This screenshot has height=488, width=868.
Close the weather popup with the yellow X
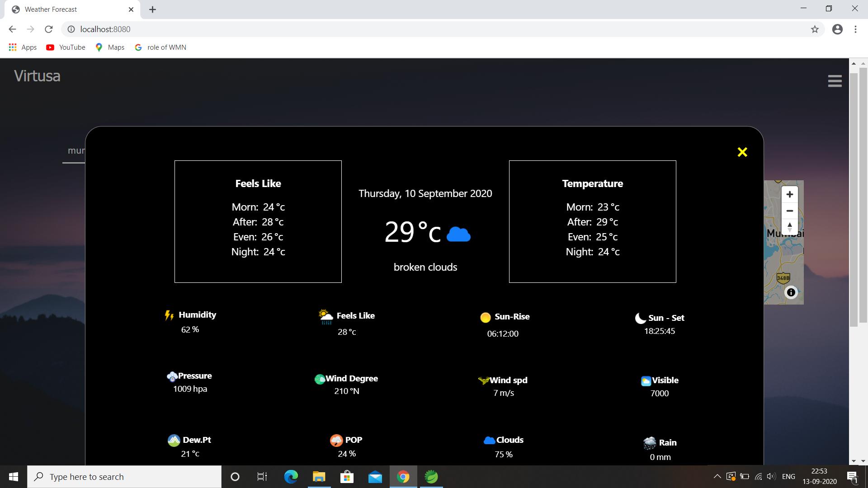[x=742, y=152]
